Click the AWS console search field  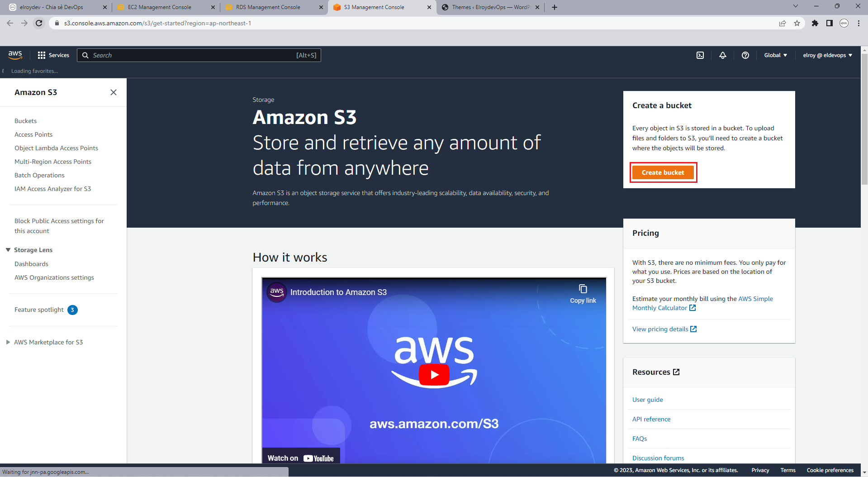pyautogui.click(x=199, y=55)
